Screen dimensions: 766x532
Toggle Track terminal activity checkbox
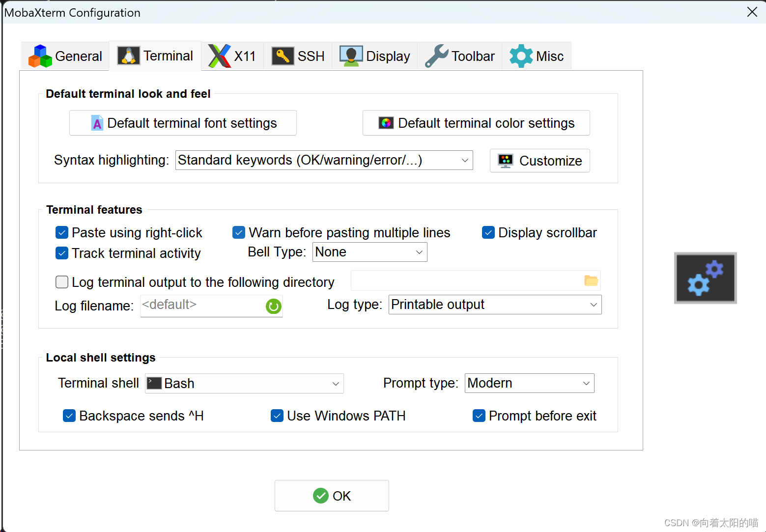[62, 253]
